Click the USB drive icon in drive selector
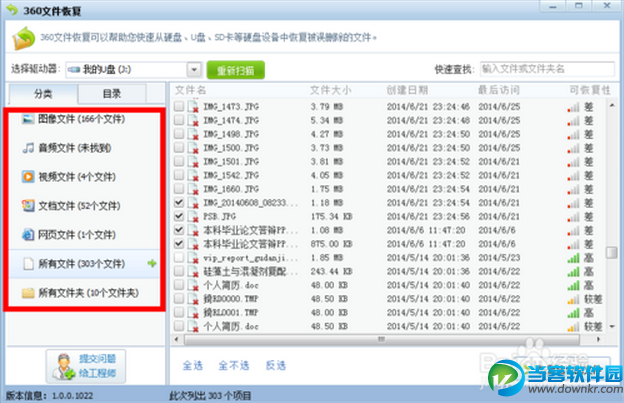This screenshot has width=624, height=403. (x=74, y=70)
